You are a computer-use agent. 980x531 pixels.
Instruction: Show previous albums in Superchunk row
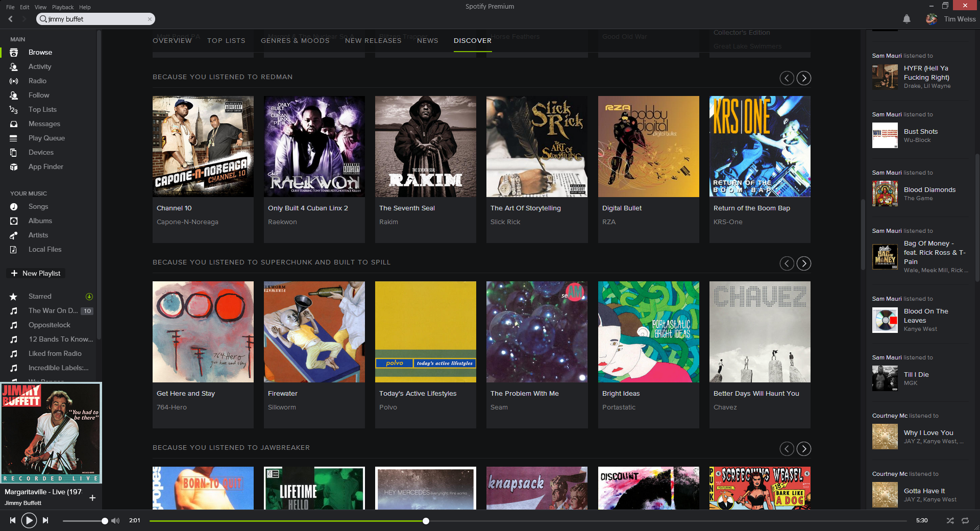click(x=787, y=263)
